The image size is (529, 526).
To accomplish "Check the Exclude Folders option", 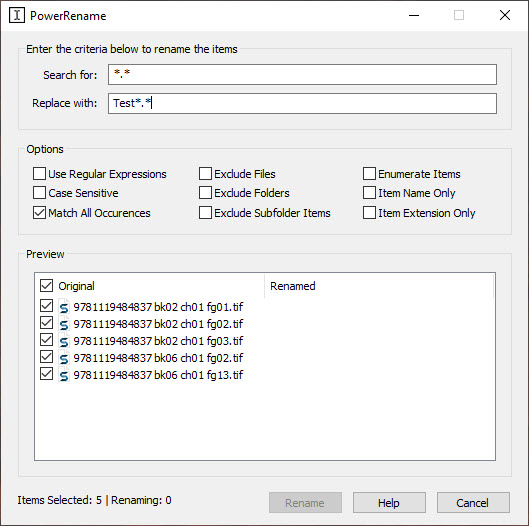I will pyautogui.click(x=205, y=193).
